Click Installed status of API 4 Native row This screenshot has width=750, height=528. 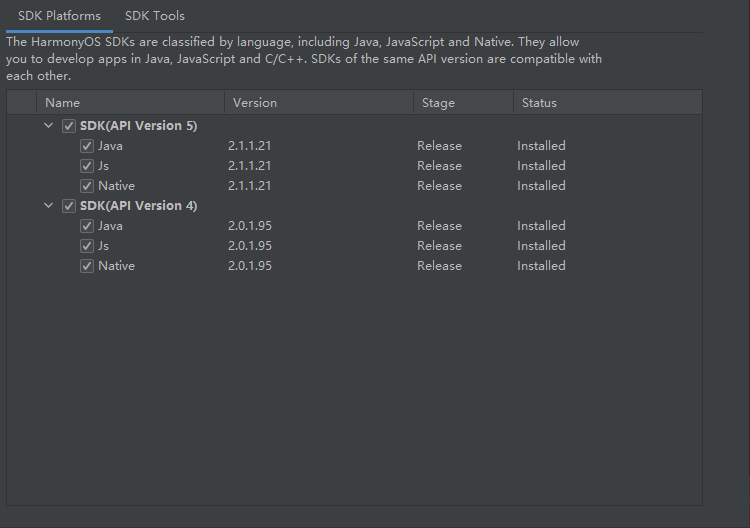(541, 266)
